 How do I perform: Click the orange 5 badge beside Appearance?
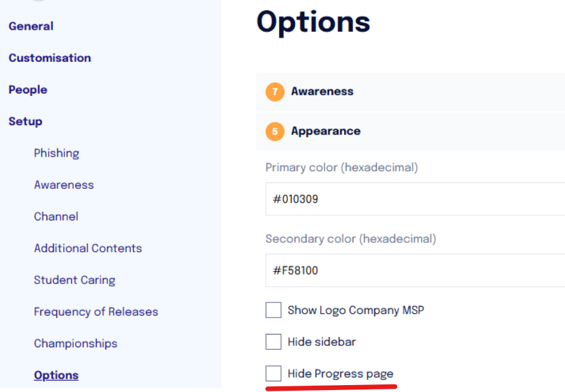tap(275, 131)
